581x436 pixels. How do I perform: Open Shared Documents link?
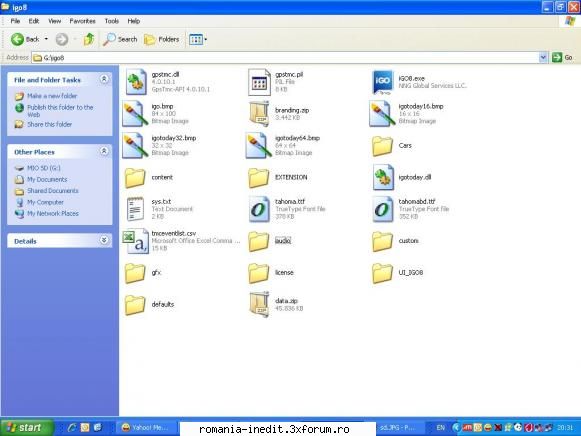pos(53,191)
